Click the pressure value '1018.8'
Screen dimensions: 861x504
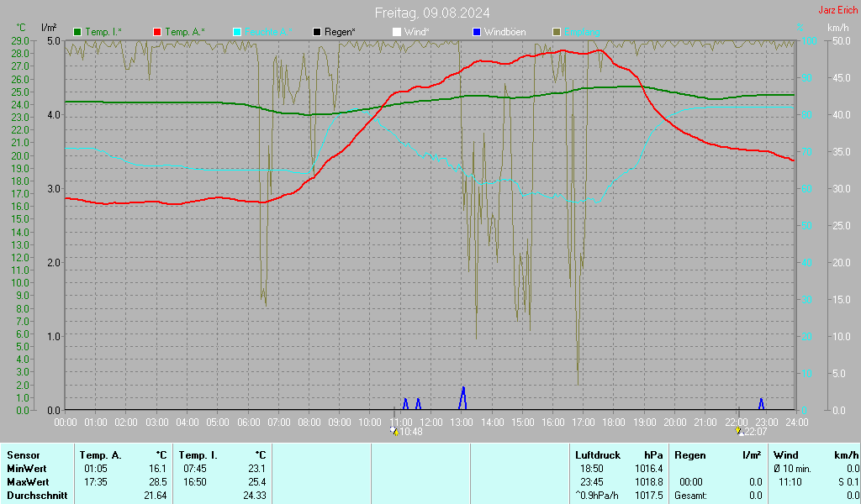650,482
